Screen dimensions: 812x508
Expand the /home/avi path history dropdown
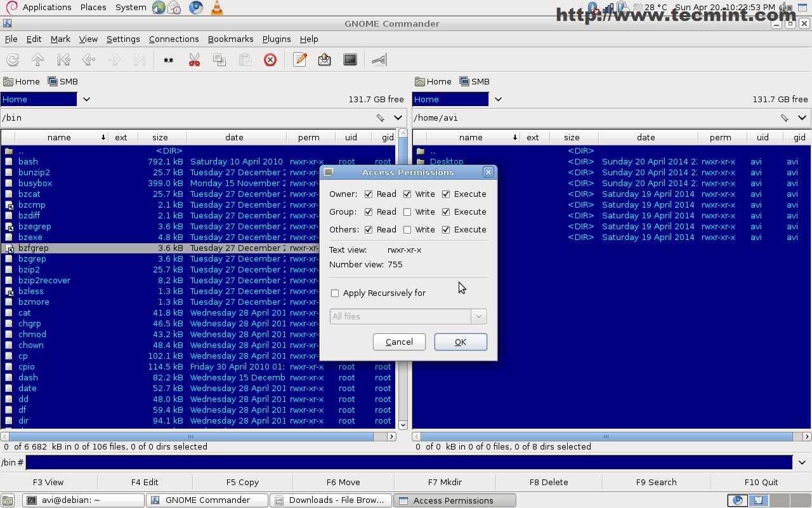coord(802,117)
